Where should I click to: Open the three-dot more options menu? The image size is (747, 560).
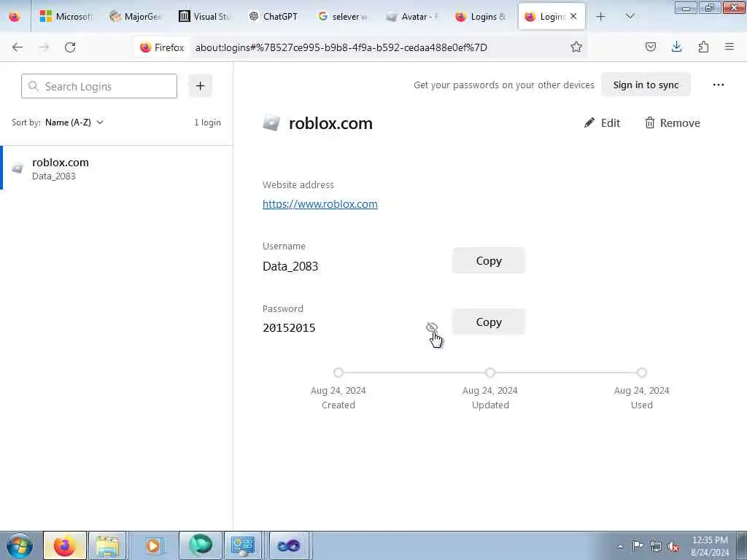[x=719, y=85]
